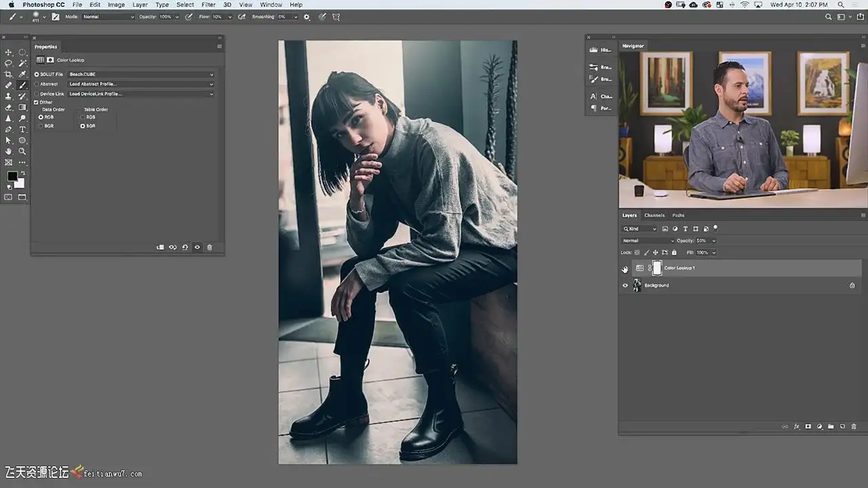Uncheck the Dither checkbox

[37, 102]
